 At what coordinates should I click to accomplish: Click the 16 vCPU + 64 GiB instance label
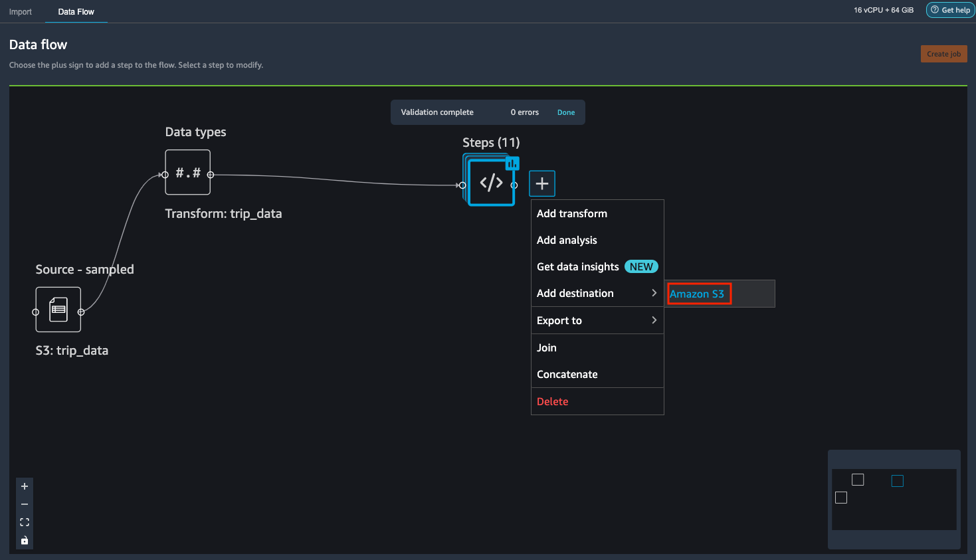tap(884, 10)
